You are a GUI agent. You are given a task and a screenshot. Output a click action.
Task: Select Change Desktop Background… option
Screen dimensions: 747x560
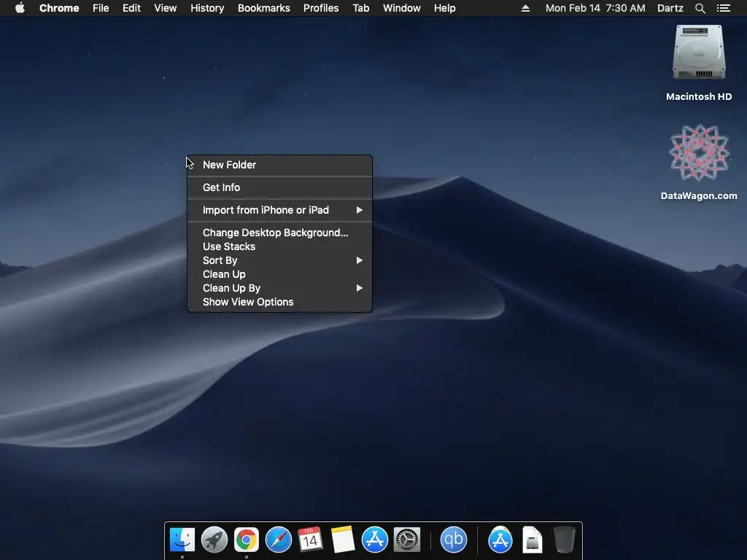tap(279, 233)
